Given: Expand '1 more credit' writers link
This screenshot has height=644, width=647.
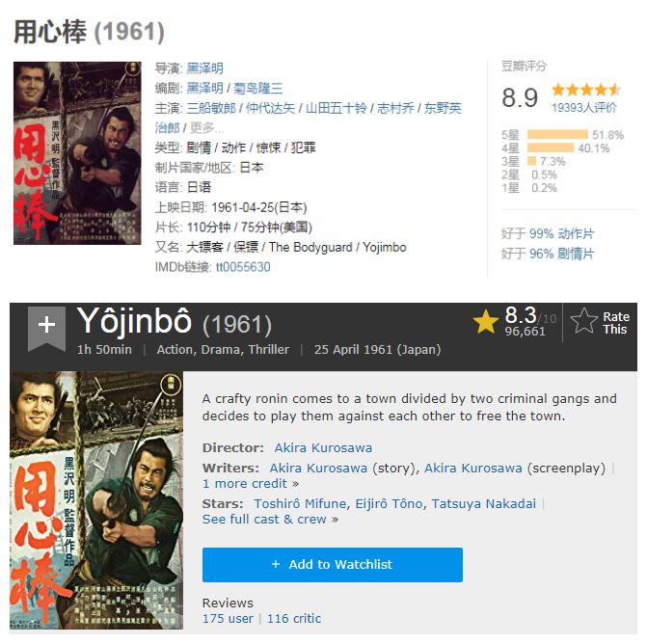Looking at the screenshot, I should pyautogui.click(x=245, y=483).
